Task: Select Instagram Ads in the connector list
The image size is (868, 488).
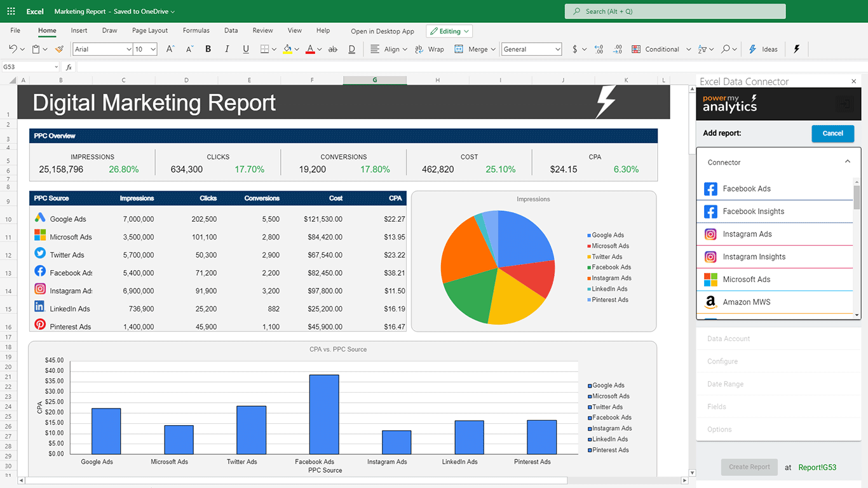Action: (747, 234)
